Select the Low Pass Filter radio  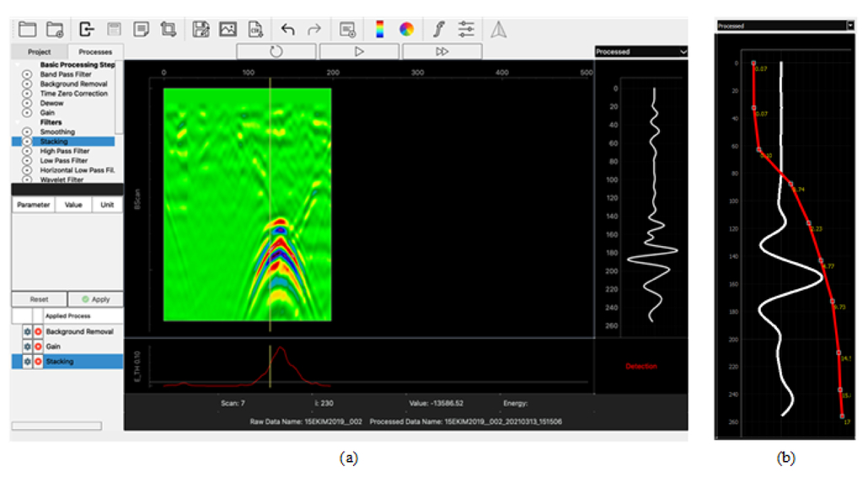click(x=27, y=160)
